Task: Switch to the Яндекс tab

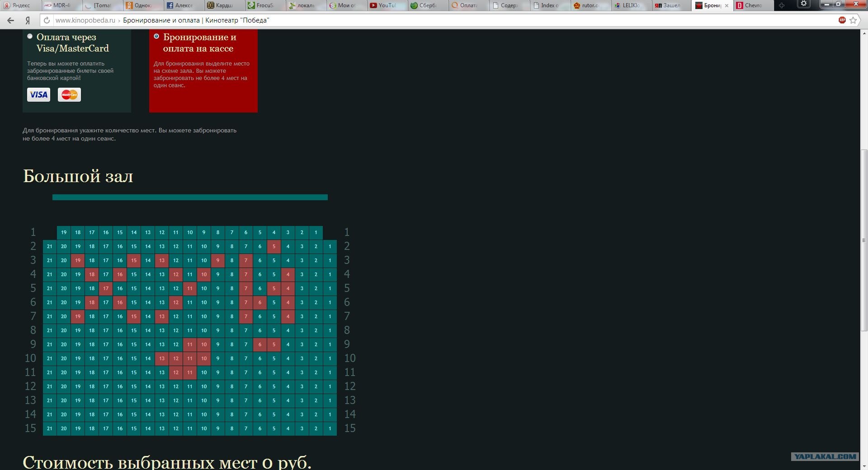Action: (21, 5)
